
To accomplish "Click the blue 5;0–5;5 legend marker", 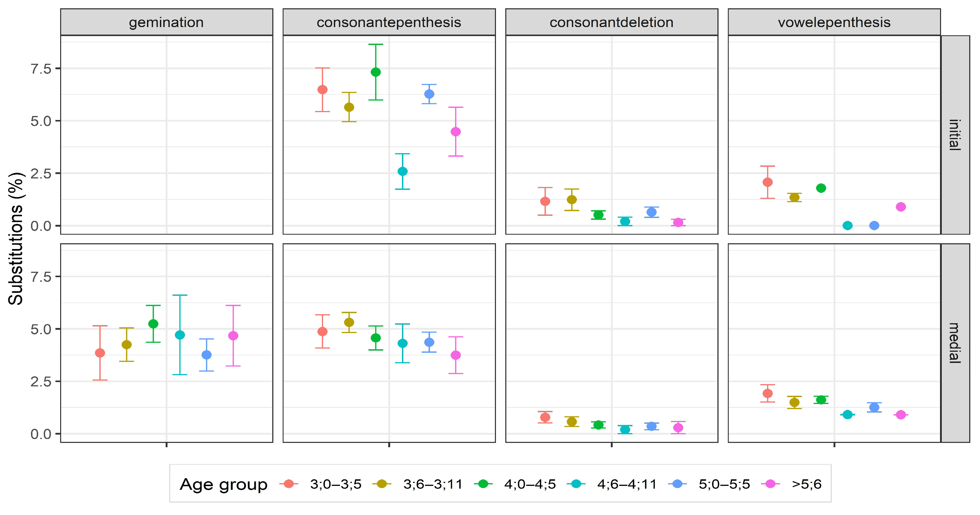I will [677, 484].
